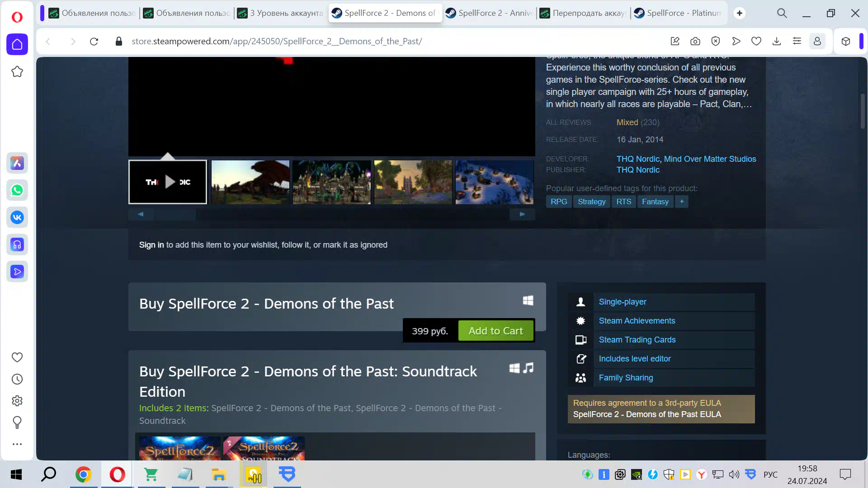Image resolution: width=868 pixels, height=488 pixels.
Task: Search tabs with magnifier icon
Action: tap(782, 14)
